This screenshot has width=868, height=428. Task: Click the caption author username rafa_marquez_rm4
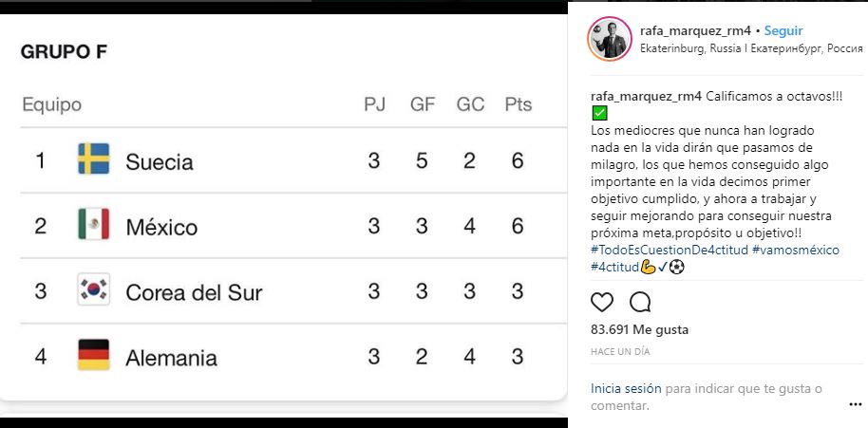(x=645, y=97)
